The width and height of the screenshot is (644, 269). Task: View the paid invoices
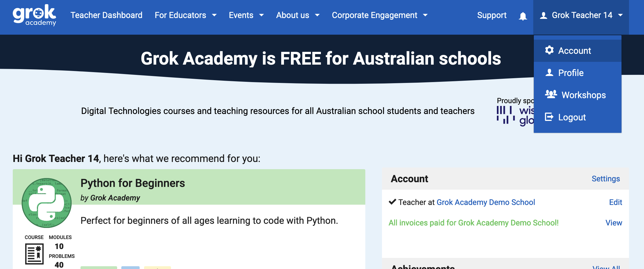click(x=613, y=223)
